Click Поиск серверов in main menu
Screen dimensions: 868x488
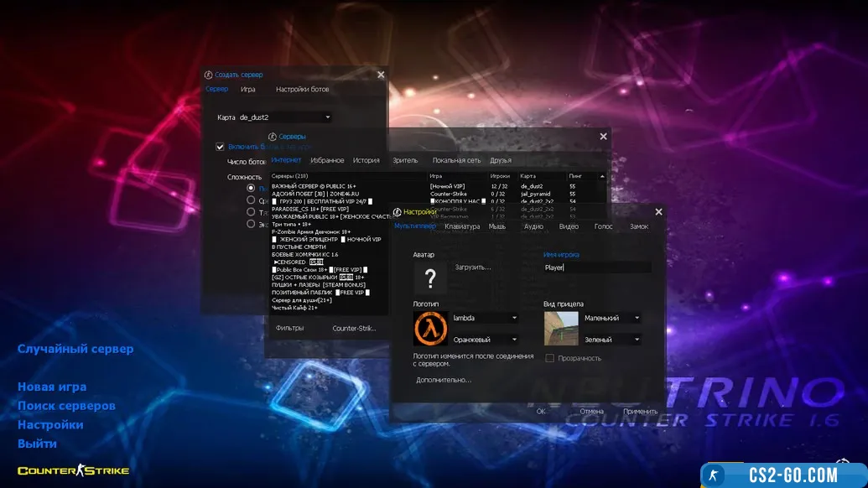tap(66, 406)
